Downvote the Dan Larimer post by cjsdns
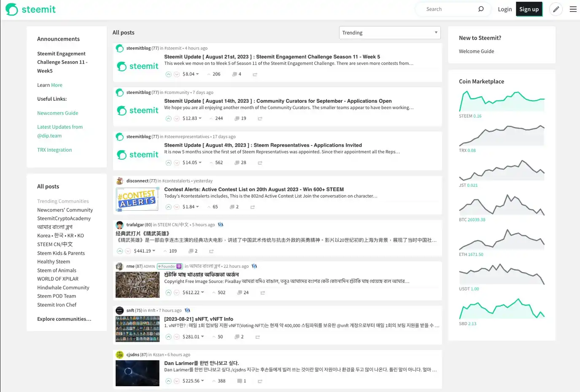Screen dimensions: 580x392 pos(176,381)
